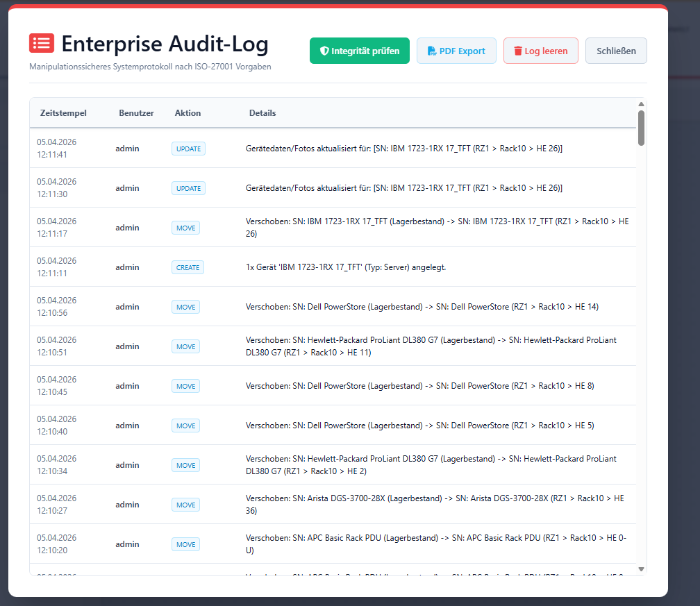
Task: Click timestamp 05.04.2026 12:11:41
Action: click(x=57, y=148)
